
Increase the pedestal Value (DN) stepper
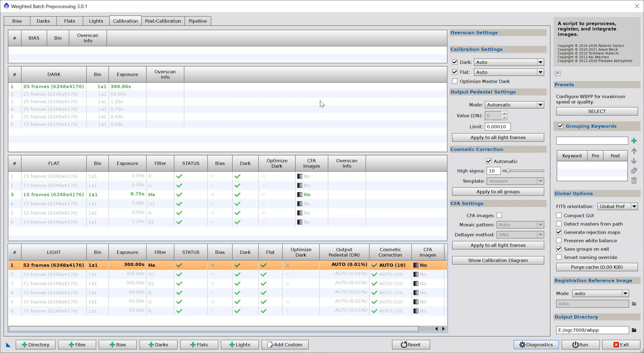504,113
